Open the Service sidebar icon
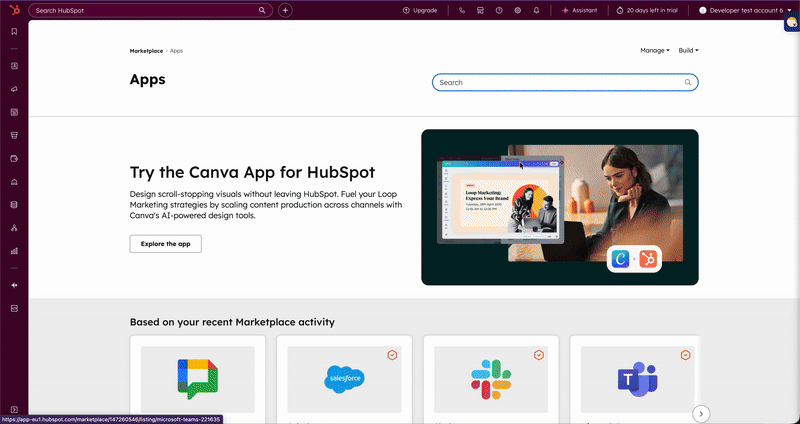Screen dimensions: 800x424 (x=14, y=182)
